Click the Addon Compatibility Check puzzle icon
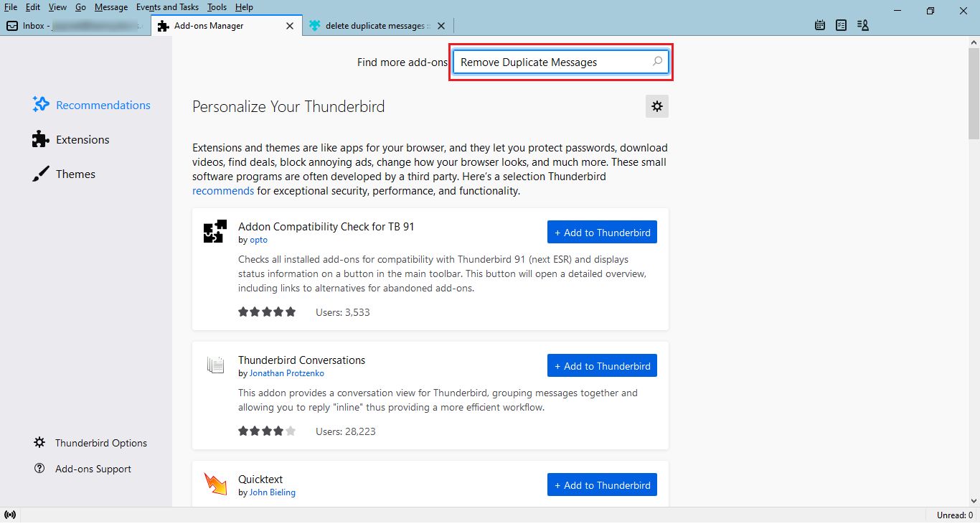Viewport: 980px width, 524px height. click(215, 231)
